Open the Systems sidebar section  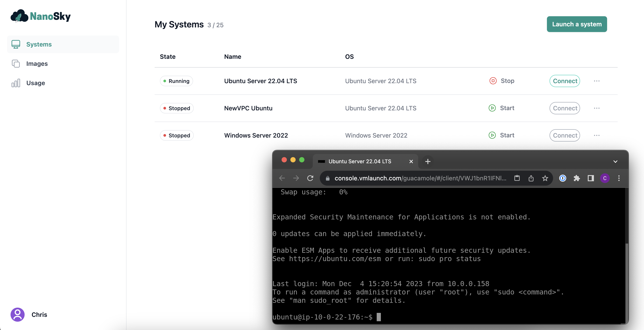click(x=63, y=44)
